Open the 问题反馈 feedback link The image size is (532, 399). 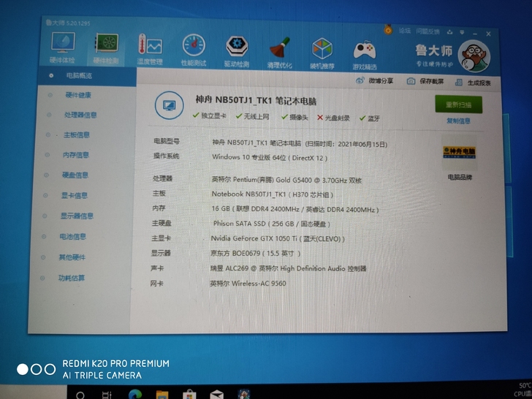(427, 31)
